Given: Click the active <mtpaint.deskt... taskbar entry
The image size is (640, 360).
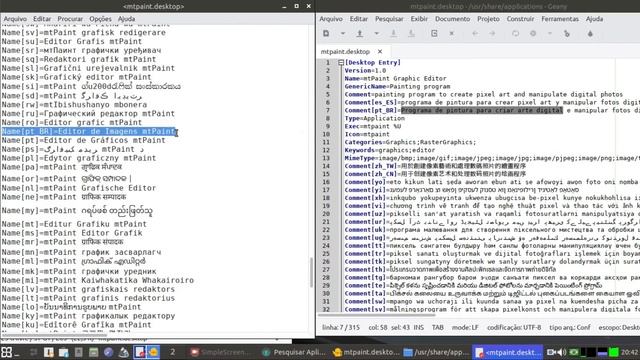Looking at the screenshot, I should (x=508, y=352).
